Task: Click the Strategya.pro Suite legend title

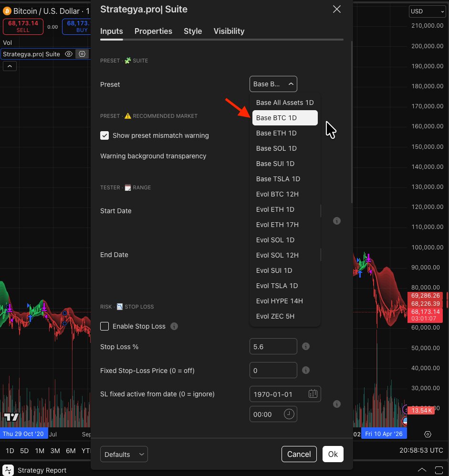Action: pyautogui.click(x=31, y=54)
